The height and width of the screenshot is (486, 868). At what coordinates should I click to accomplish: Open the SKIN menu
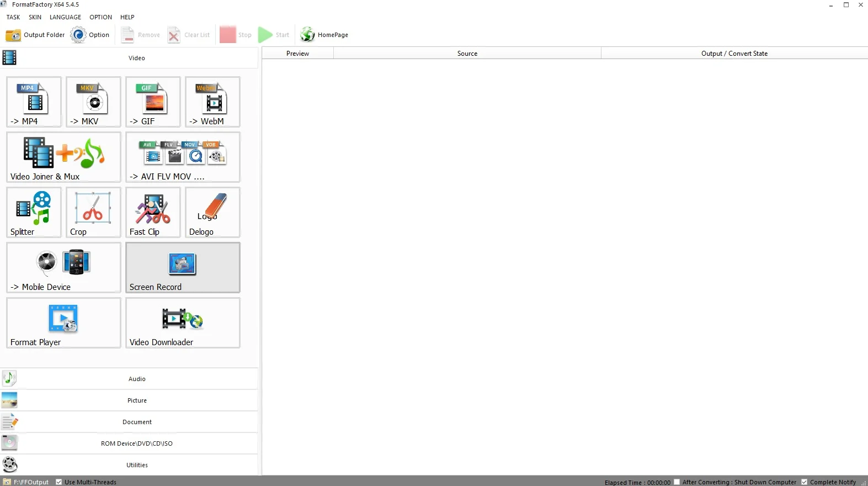click(35, 17)
